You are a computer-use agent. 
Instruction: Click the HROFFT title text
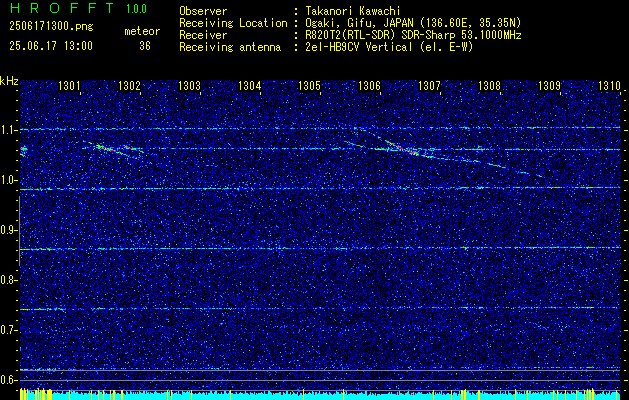62,8
